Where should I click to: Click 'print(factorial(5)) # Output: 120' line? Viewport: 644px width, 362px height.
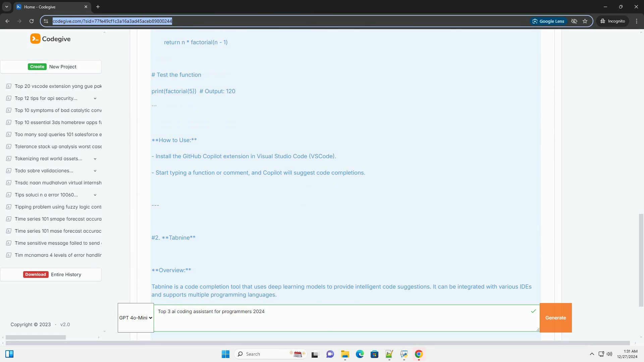pyautogui.click(x=193, y=91)
